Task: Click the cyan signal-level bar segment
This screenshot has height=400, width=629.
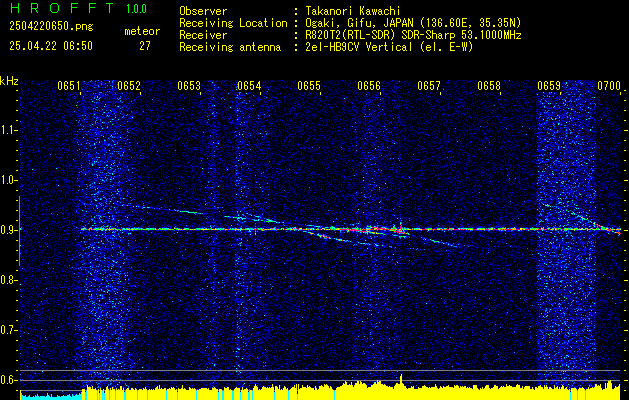Action: (51, 396)
